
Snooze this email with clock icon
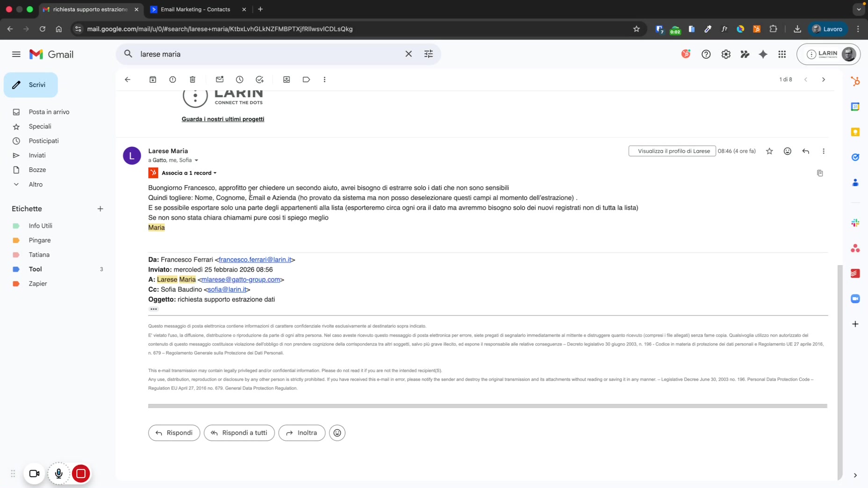tap(239, 79)
